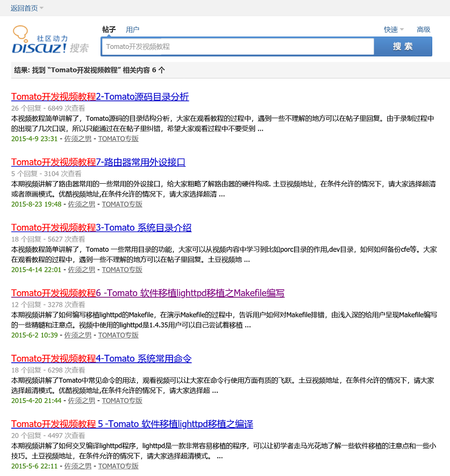Click the date 2015-6-2 10:39

34,335
